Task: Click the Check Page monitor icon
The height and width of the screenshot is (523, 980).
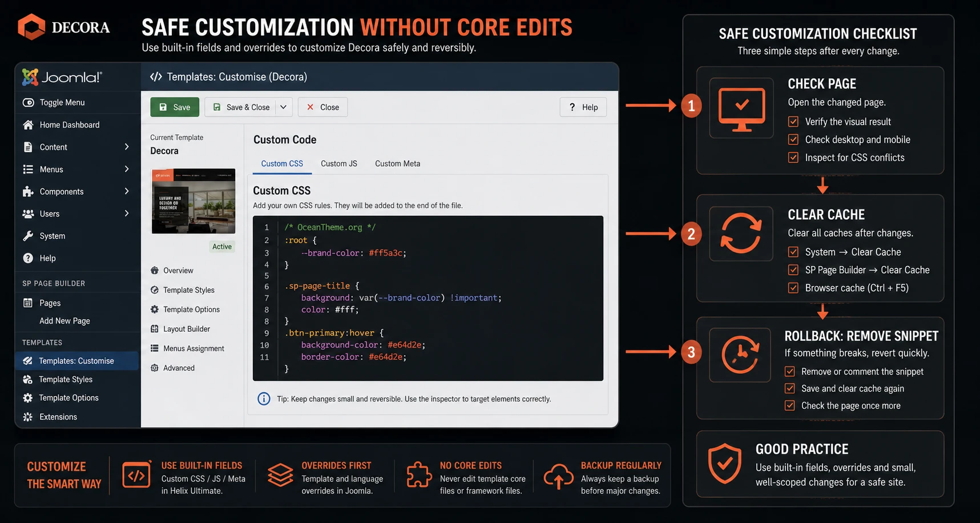Action: pos(741,108)
